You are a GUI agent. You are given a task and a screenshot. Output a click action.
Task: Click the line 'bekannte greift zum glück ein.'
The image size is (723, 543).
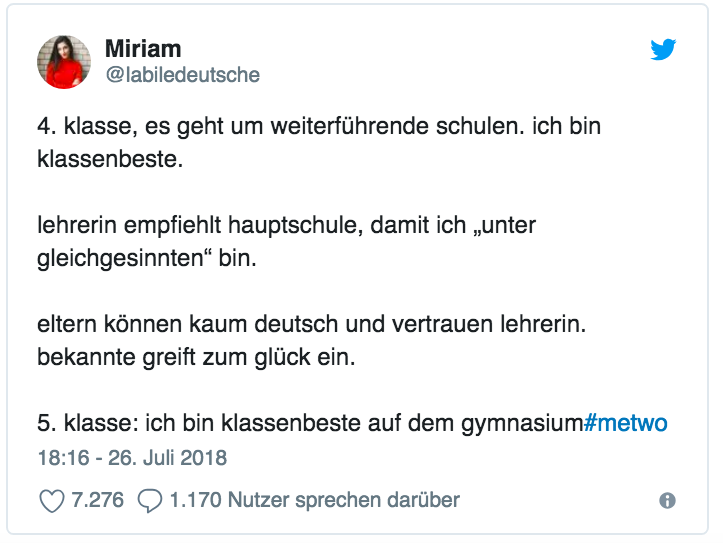[196, 357]
